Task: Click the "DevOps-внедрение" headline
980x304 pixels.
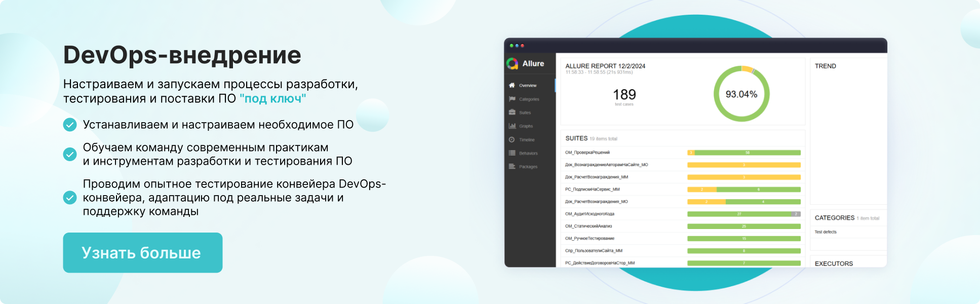Action: pos(182,55)
